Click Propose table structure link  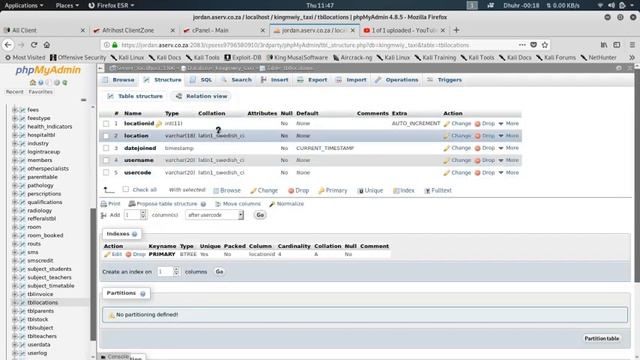tap(163, 204)
